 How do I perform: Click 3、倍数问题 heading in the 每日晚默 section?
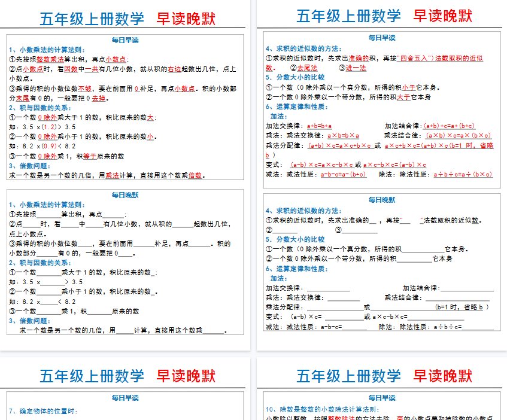(29, 321)
